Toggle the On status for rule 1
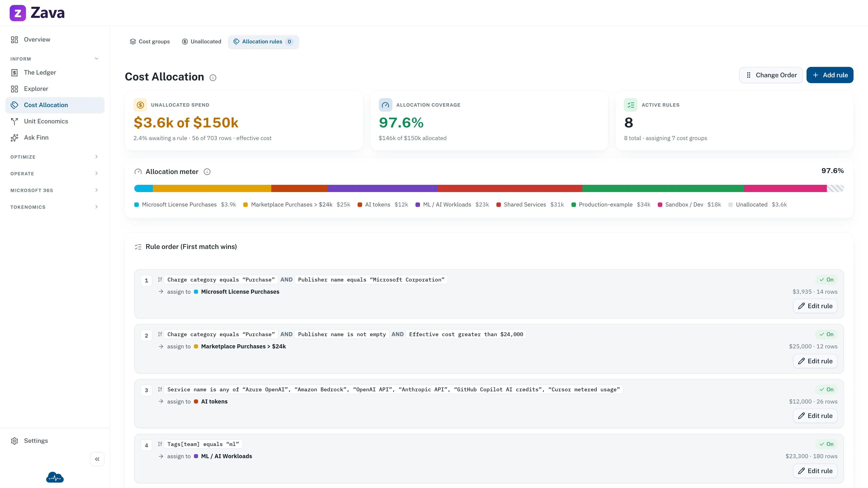 (x=826, y=280)
